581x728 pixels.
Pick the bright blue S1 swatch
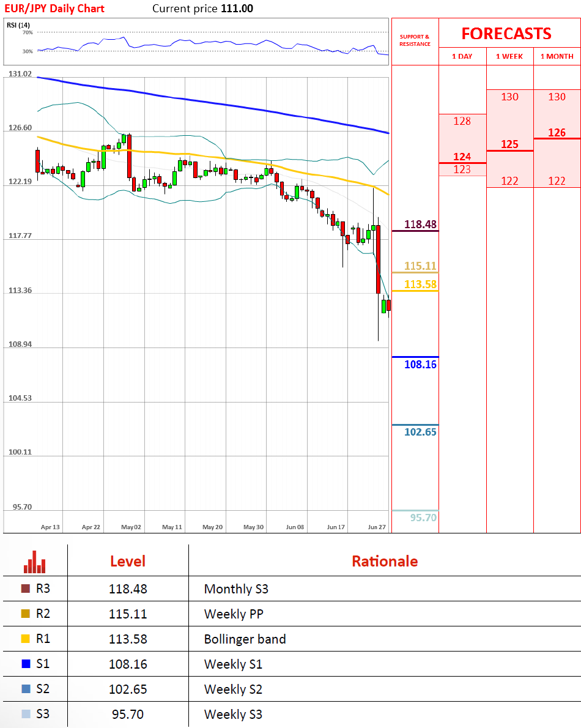click(25, 664)
